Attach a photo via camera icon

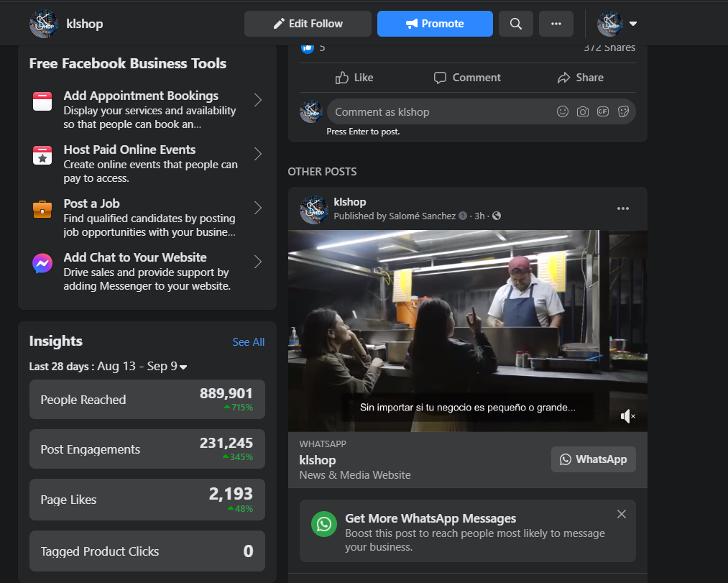click(583, 111)
